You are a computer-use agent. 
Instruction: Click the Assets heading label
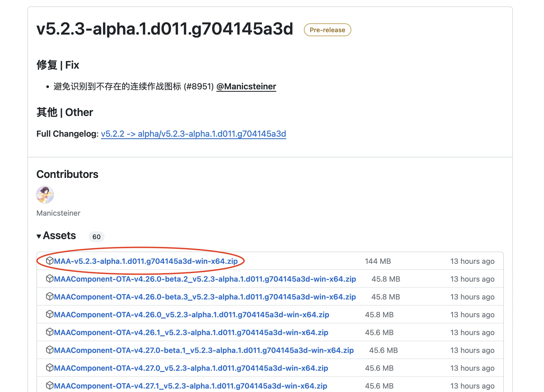(x=59, y=236)
